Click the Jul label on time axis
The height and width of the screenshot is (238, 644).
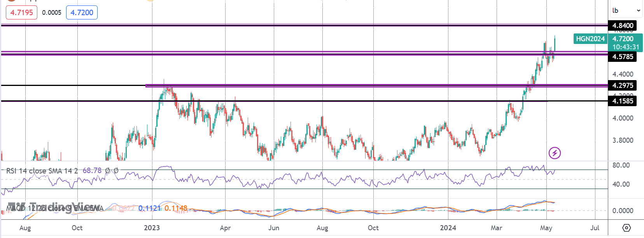pos(595,228)
